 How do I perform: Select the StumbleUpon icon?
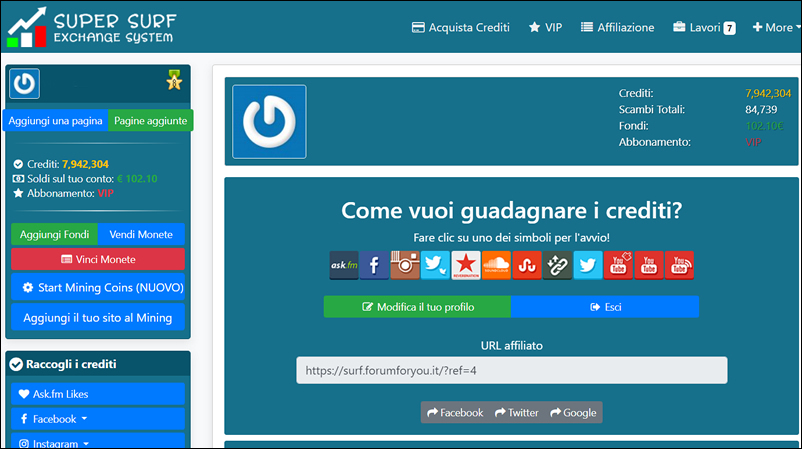527,265
